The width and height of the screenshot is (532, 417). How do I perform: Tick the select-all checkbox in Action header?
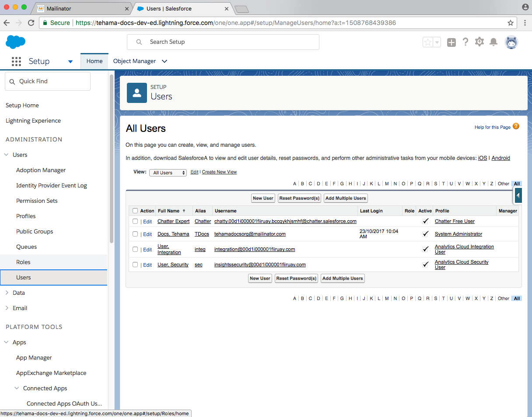point(135,211)
